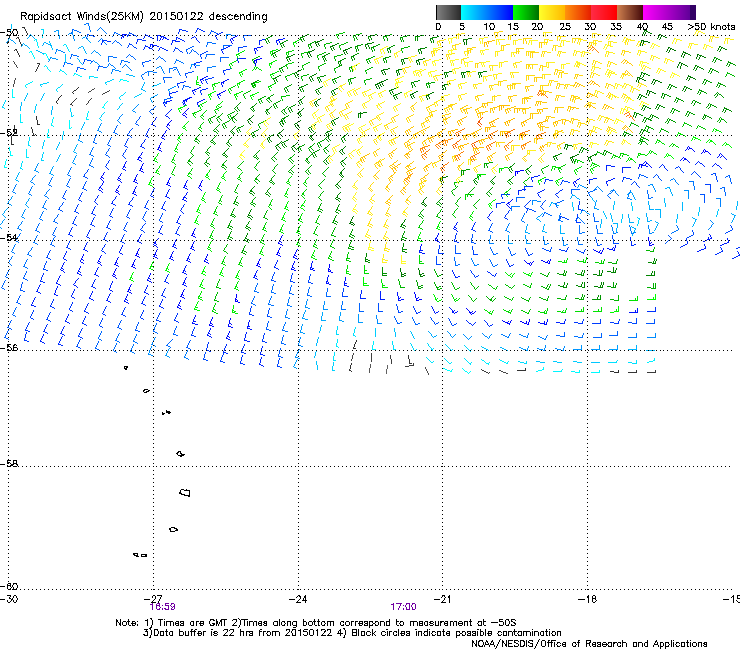Image resolution: width=740 pixels, height=650 pixels.
Task: Click the -54 latitude axis label
Action: 9,237
